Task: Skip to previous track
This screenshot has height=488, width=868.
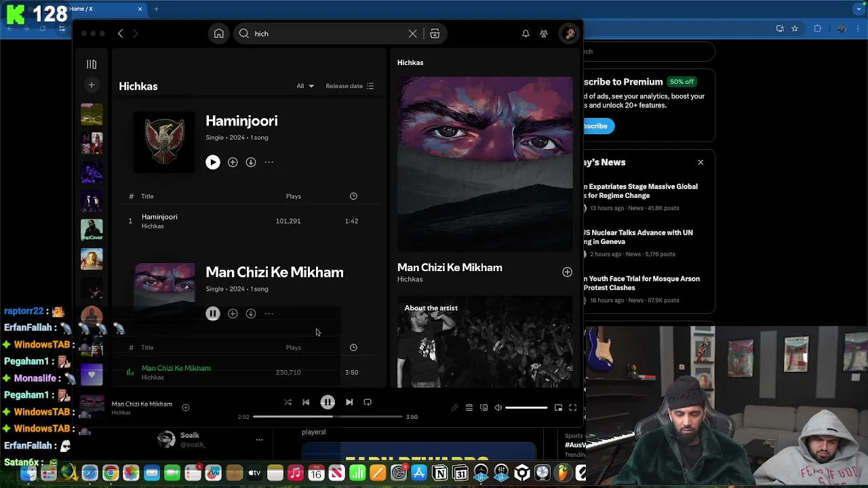Action: (x=306, y=403)
